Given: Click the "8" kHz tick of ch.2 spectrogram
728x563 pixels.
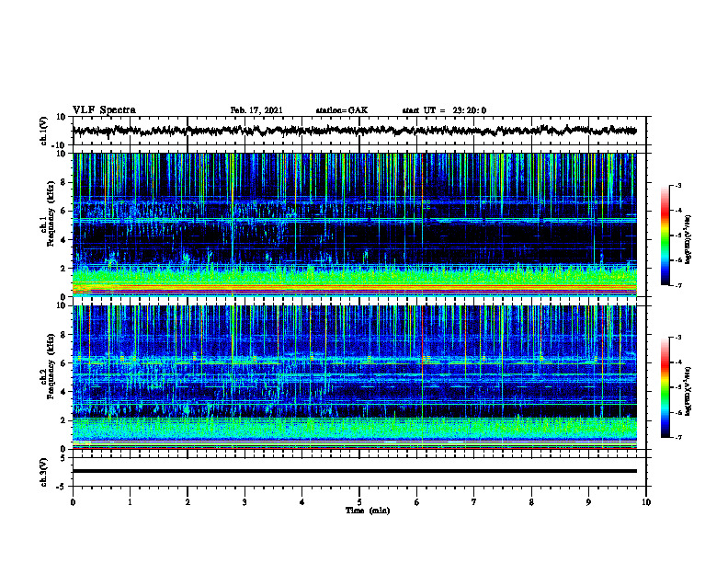Looking at the screenshot, I should (x=64, y=335).
